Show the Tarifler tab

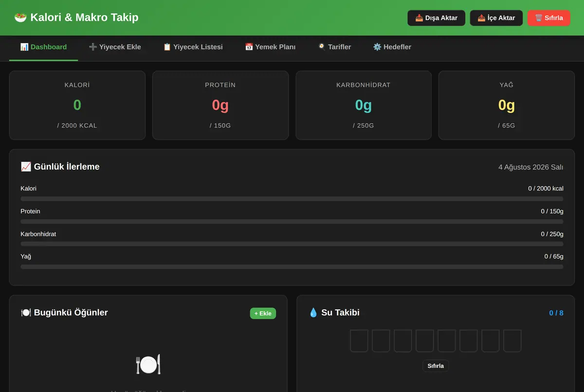(334, 47)
